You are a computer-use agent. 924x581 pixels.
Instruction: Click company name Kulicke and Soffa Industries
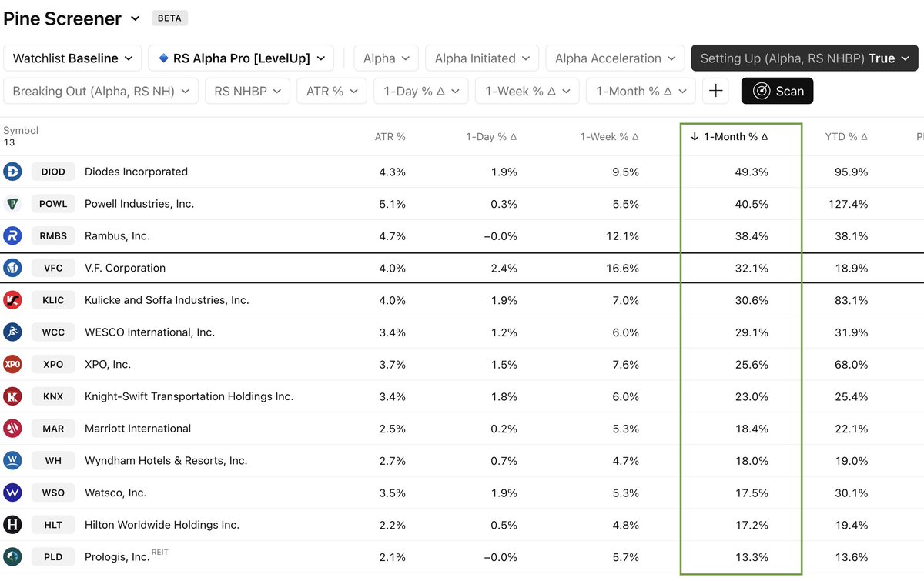coord(167,300)
